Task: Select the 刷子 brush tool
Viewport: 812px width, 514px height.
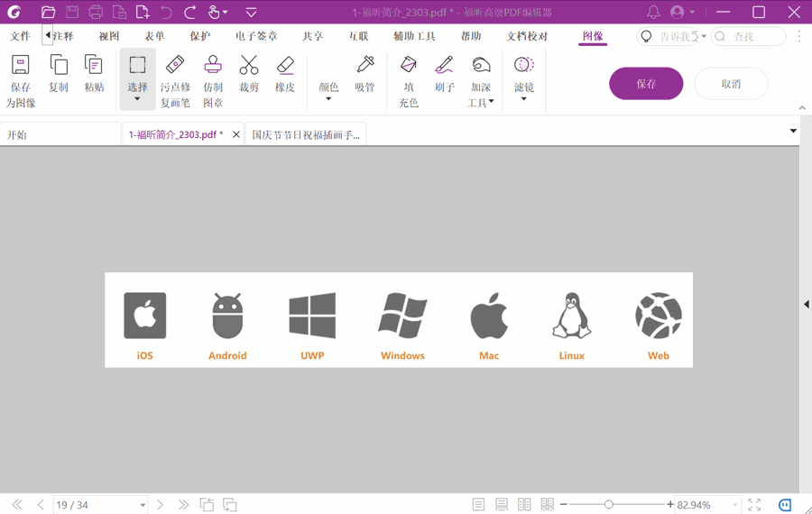Action: [x=444, y=73]
